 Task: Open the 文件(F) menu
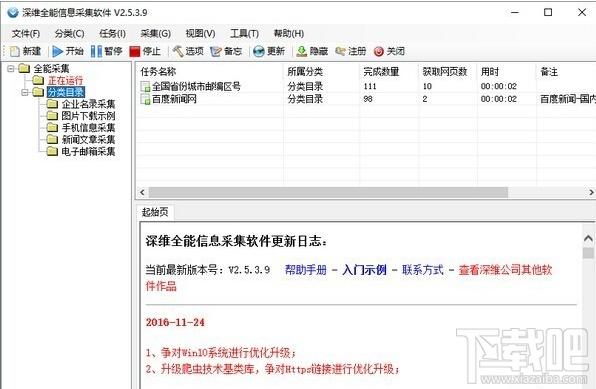[x=25, y=33]
